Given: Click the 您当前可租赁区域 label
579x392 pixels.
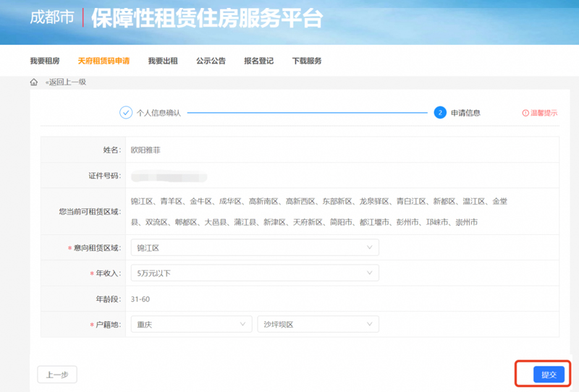Looking at the screenshot, I should coord(90,211).
